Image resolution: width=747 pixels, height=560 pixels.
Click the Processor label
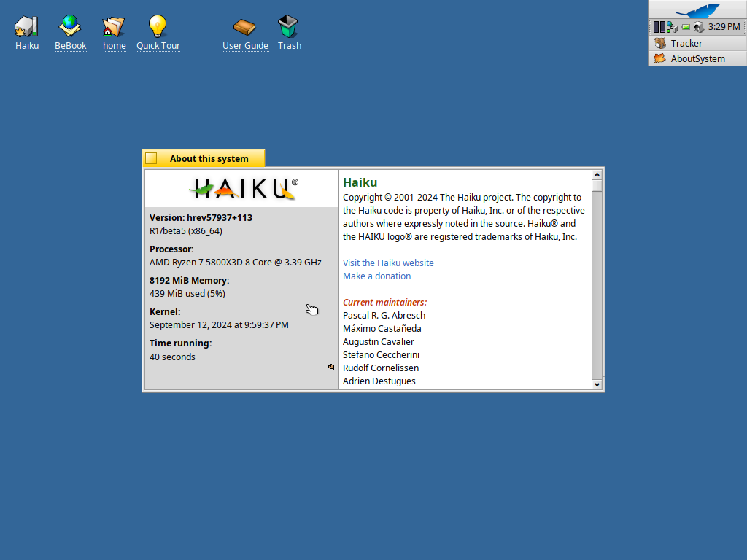(171, 249)
